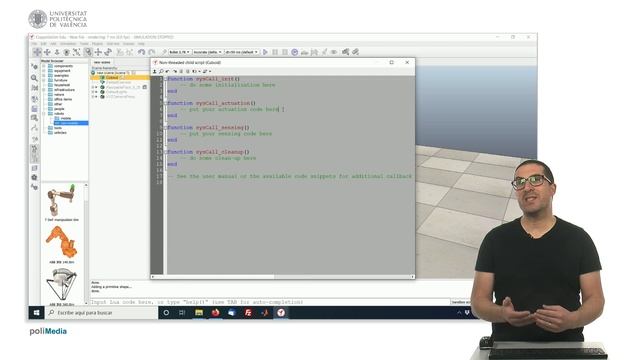This screenshot has height=360, width=640.
Task: Select the mobile robots folder
Action: pyautogui.click(x=66, y=118)
